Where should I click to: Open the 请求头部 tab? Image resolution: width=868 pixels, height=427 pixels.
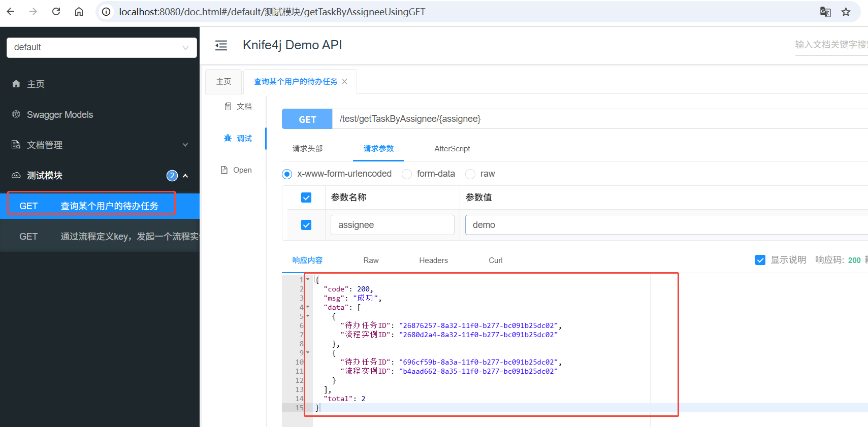click(307, 148)
